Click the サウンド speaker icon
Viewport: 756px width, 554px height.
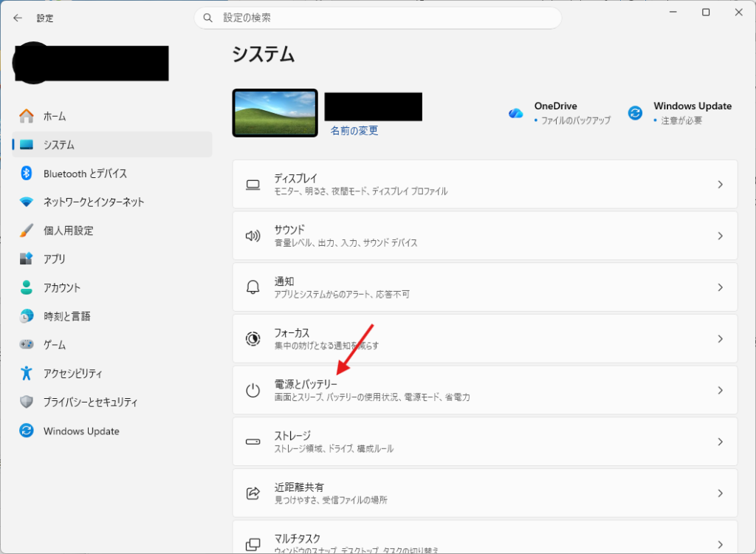click(x=253, y=236)
